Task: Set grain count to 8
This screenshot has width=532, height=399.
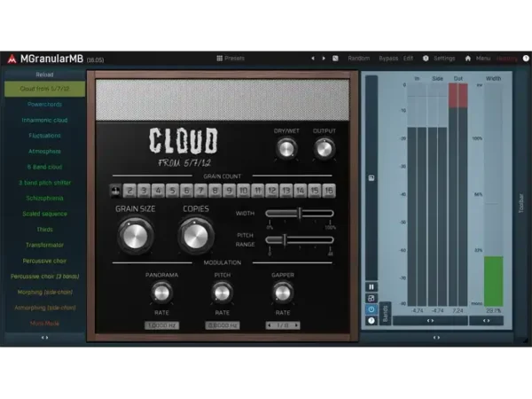Action: (x=215, y=191)
